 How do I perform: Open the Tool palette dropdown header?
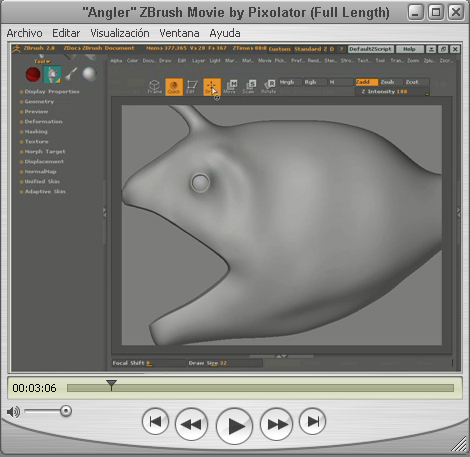pyautogui.click(x=42, y=61)
